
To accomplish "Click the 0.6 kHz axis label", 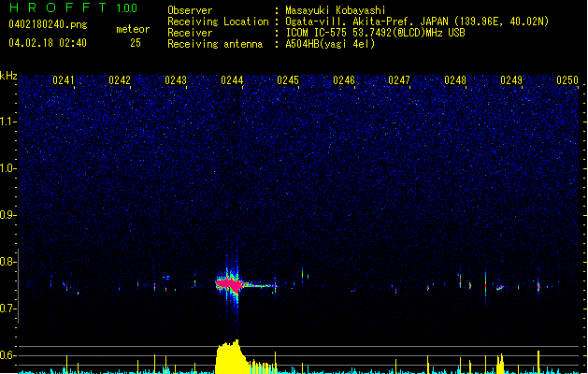I will 7,355.
